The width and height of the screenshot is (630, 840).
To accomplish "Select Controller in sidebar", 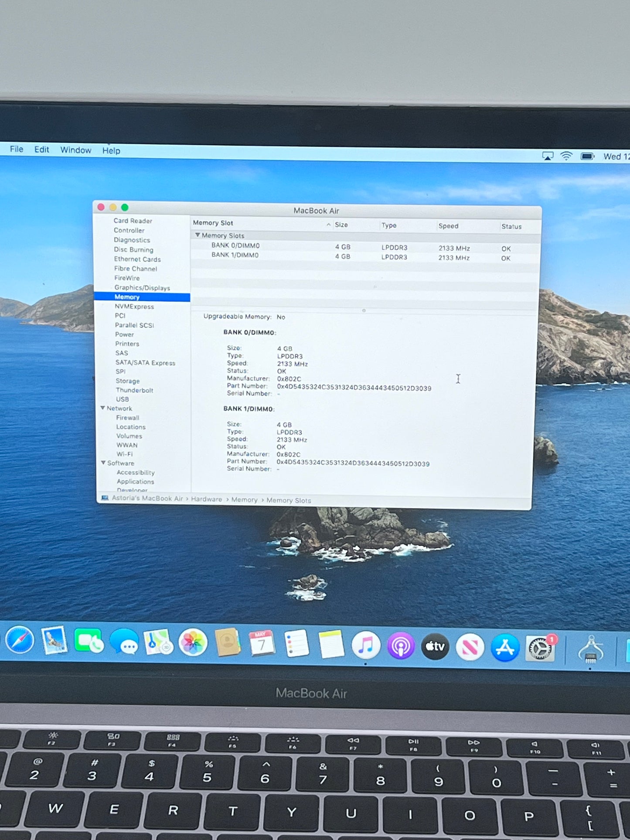I will (129, 230).
